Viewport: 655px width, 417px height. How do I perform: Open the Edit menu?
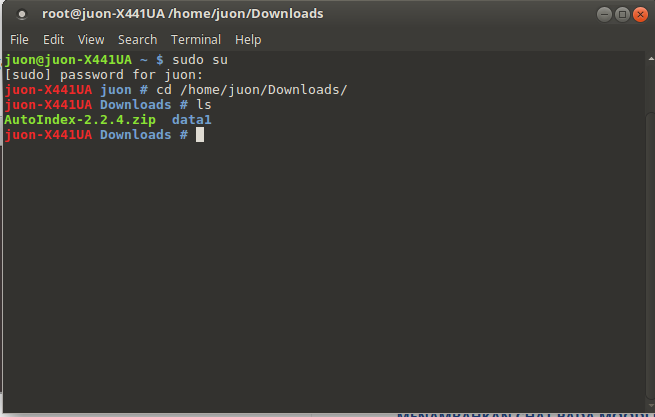(53, 40)
